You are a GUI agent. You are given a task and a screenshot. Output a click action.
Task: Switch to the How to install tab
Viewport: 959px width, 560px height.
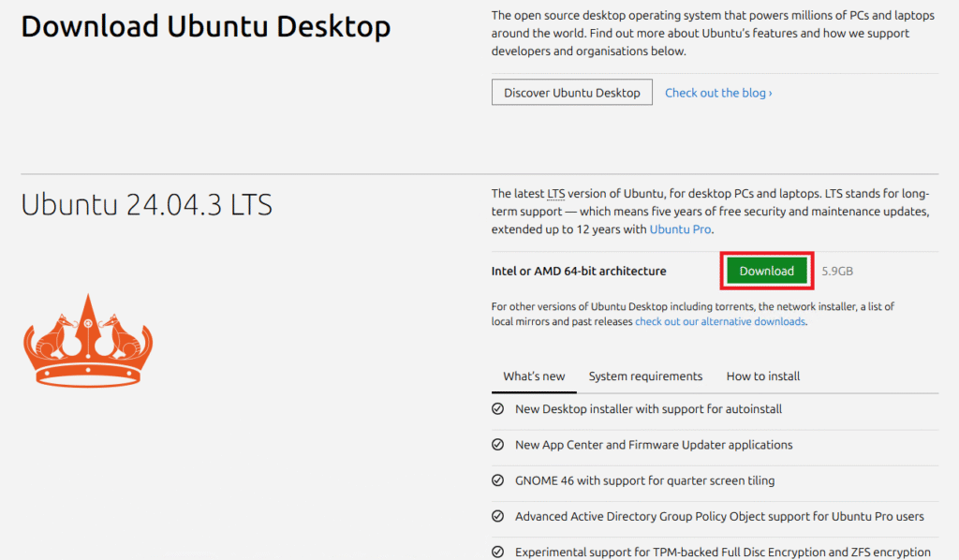762,376
